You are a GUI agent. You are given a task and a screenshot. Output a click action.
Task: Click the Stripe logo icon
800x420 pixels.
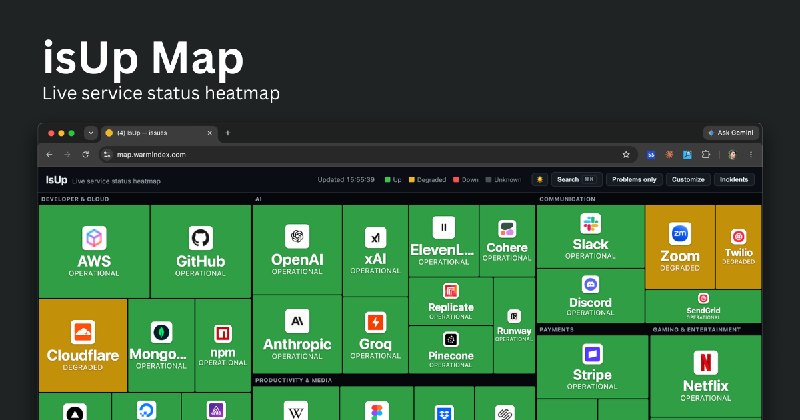pos(592,354)
